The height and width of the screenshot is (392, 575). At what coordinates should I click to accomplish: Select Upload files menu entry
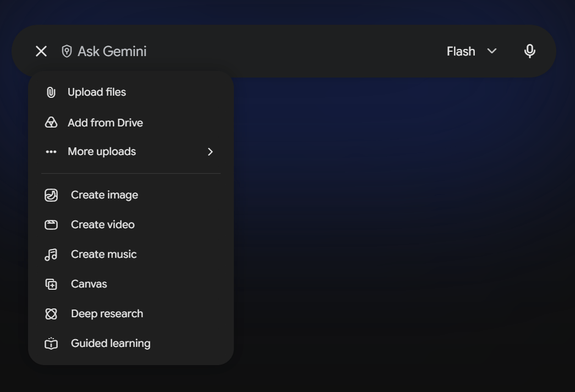coord(131,92)
